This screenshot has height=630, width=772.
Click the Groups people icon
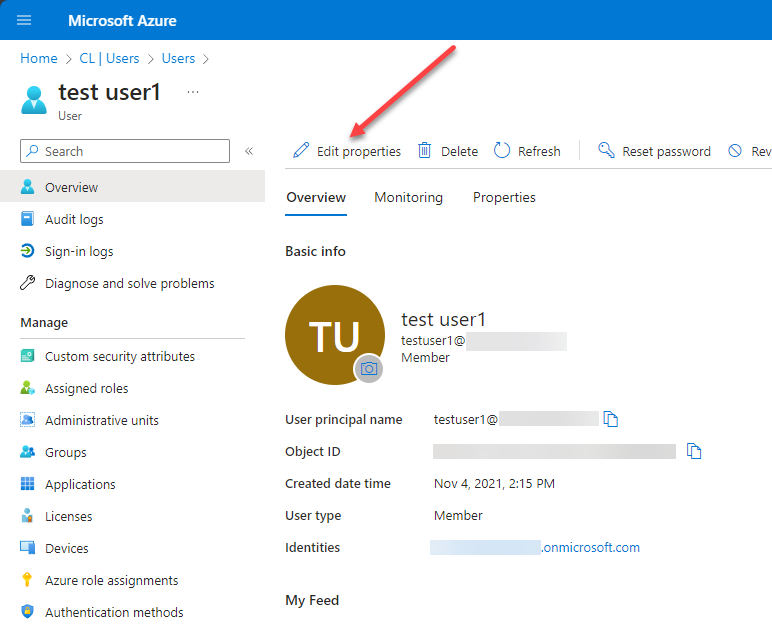[28, 451]
